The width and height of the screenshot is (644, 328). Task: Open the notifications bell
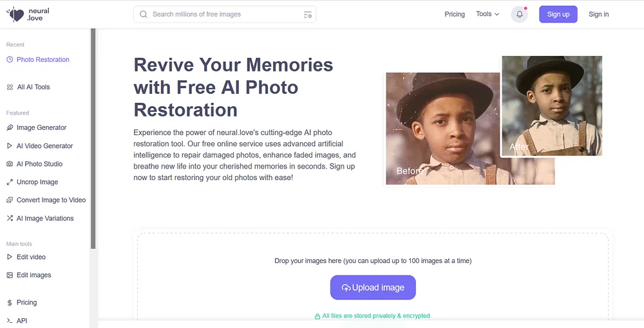coord(519,14)
